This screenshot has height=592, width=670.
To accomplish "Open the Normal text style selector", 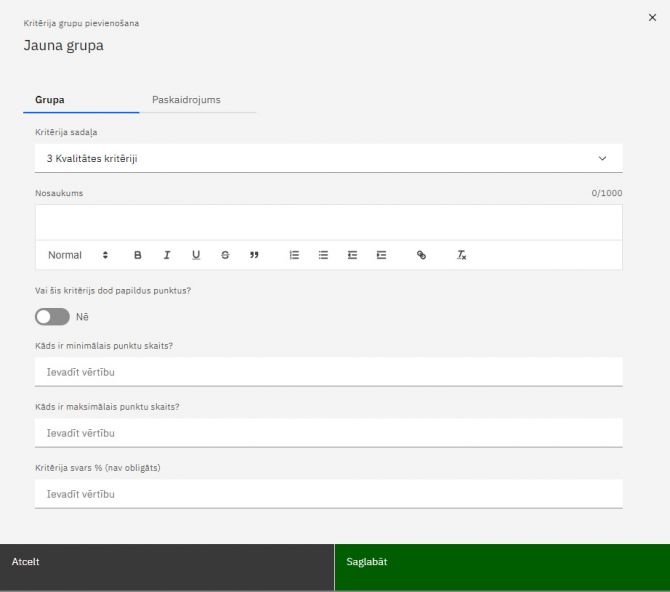I will pos(77,255).
